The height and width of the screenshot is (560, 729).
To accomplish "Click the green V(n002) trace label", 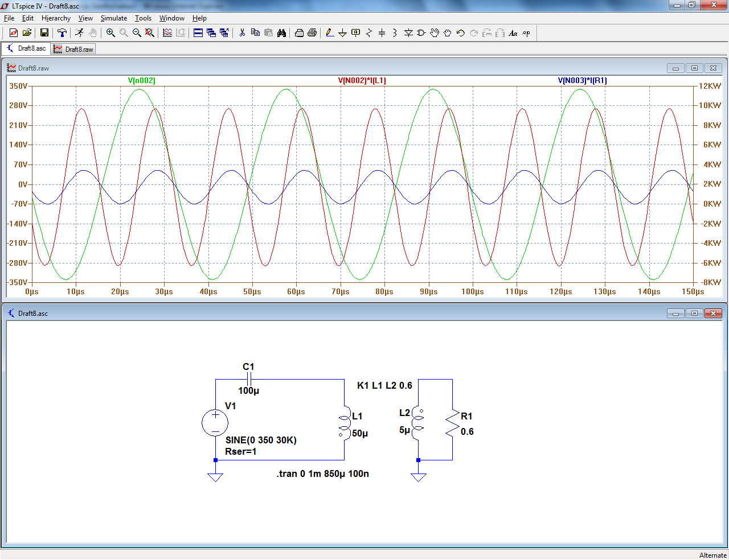I will pos(141,81).
